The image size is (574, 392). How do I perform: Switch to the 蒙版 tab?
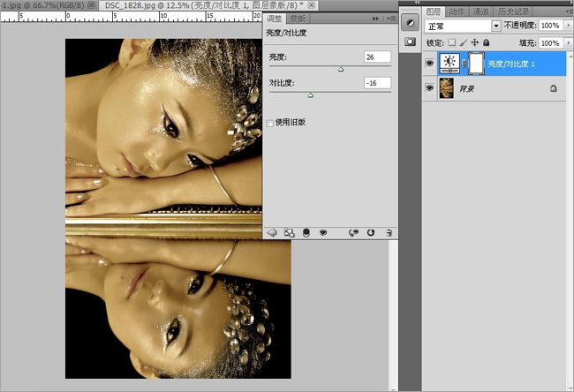[x=298, y=19]
